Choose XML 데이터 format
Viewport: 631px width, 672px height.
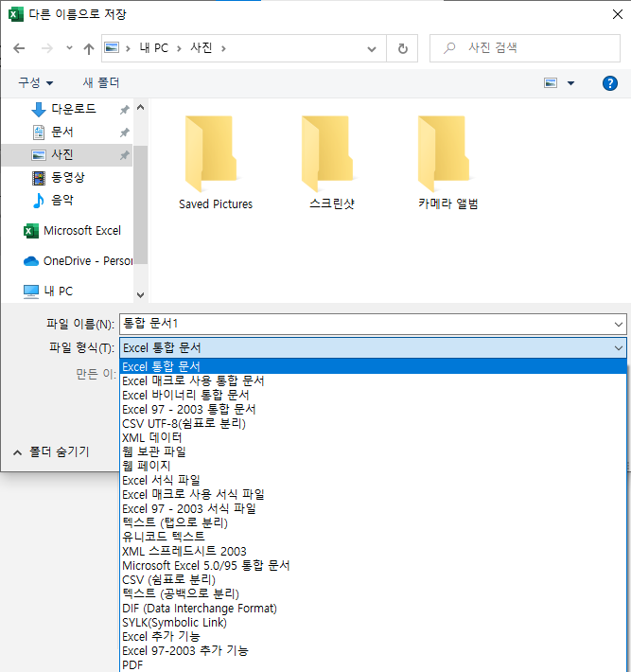tap(373, 437)
